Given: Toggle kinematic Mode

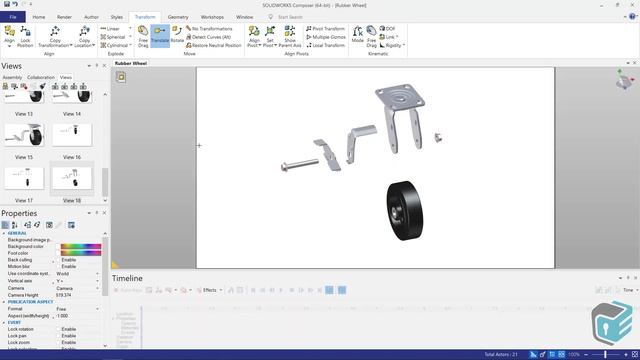Looking at the screenshot, I should (x=358, y=34).
